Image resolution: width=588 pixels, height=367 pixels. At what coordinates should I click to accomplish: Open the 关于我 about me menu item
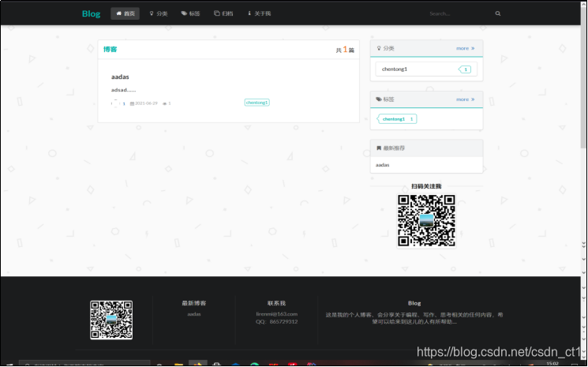pos(259,13)
